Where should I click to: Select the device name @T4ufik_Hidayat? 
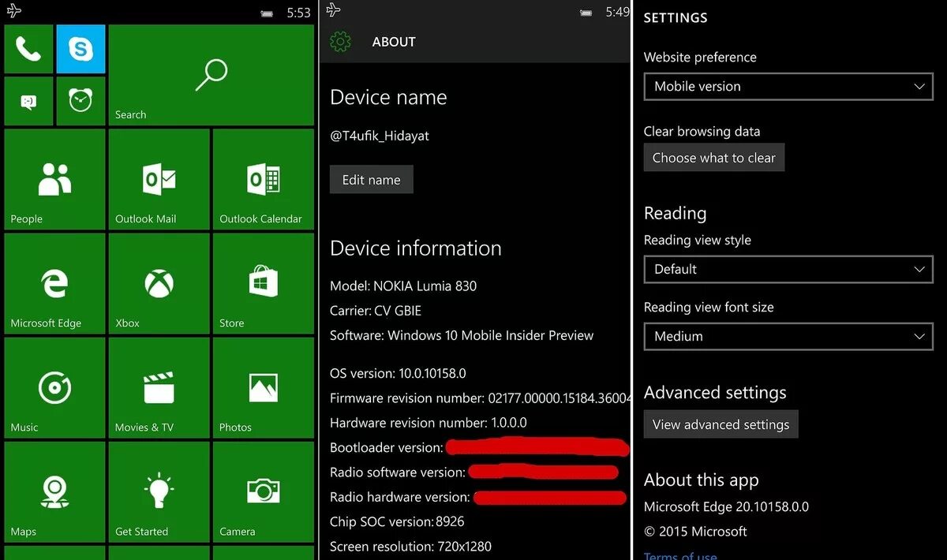[380, 136]
